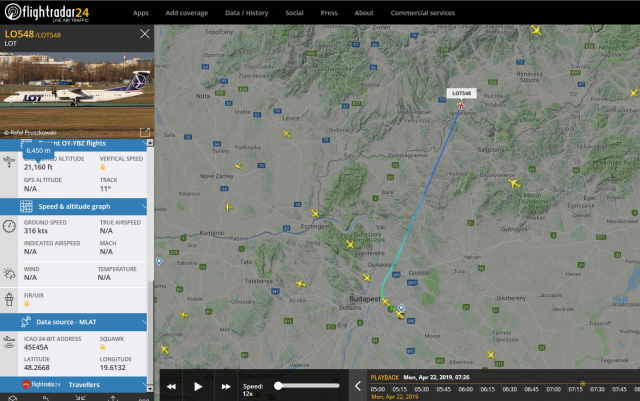
Task: Select the aircraft near Salgótarján east
Action: pyautogui.click(x=514, y=183)
